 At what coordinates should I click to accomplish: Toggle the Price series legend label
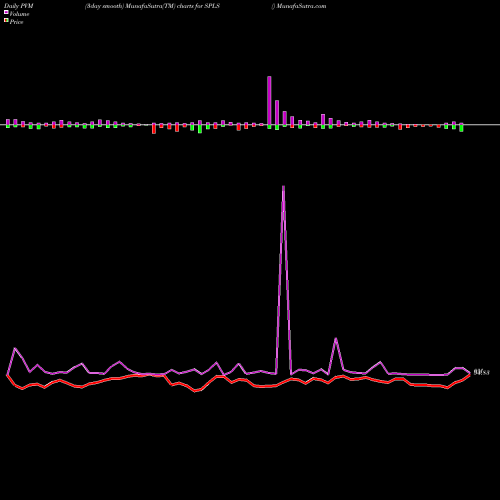(16, 22)
